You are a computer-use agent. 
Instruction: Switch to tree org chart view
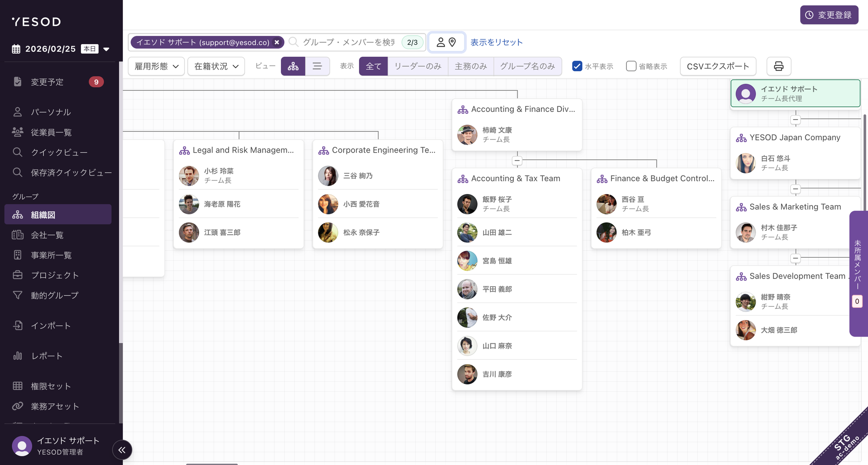point(293,66)
